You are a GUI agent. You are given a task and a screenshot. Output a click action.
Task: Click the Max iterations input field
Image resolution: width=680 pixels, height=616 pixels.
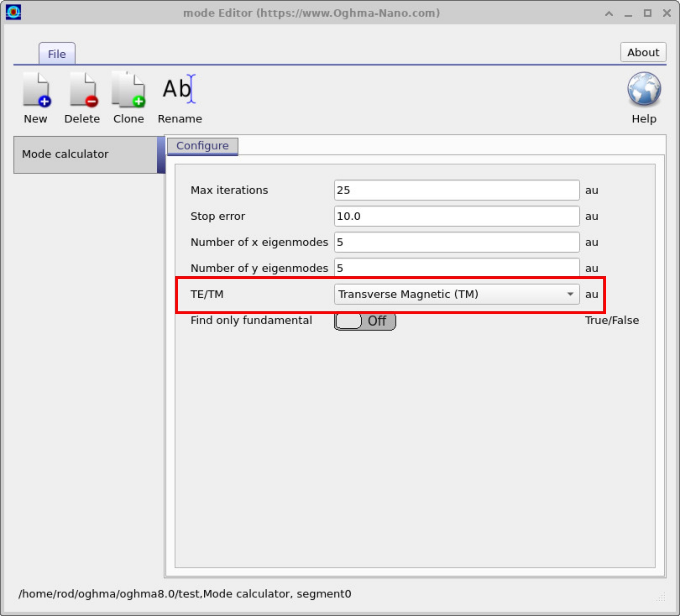[456, 190]
